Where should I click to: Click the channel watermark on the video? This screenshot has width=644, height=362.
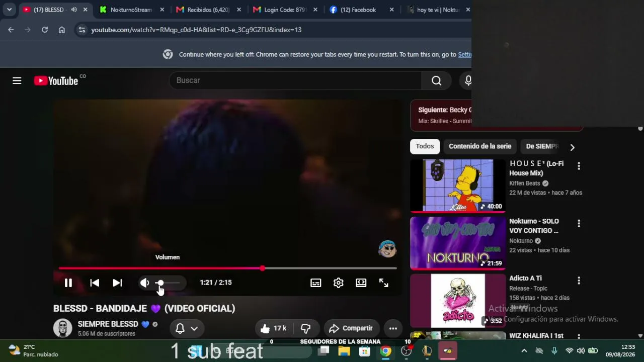[387, 248]
